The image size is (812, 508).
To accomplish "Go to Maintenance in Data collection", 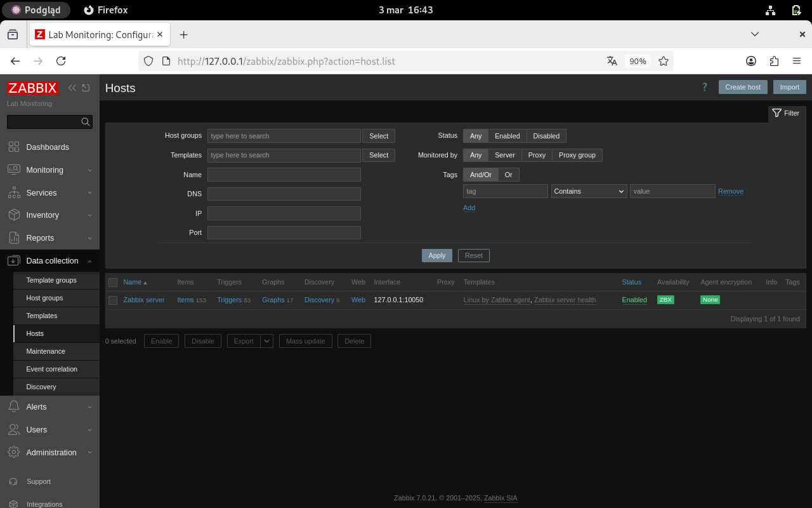I will [46, 351].
